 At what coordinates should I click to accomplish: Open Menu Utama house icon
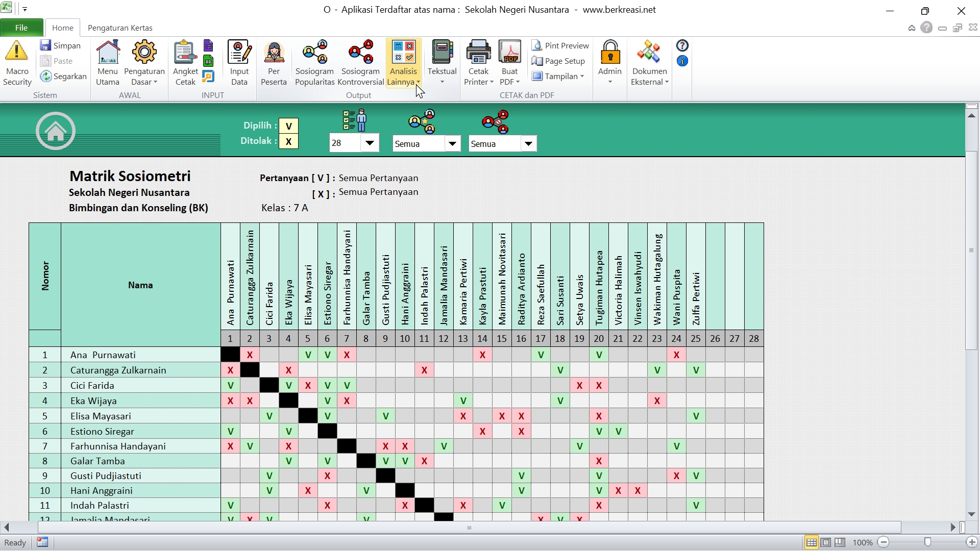point(108,52)
